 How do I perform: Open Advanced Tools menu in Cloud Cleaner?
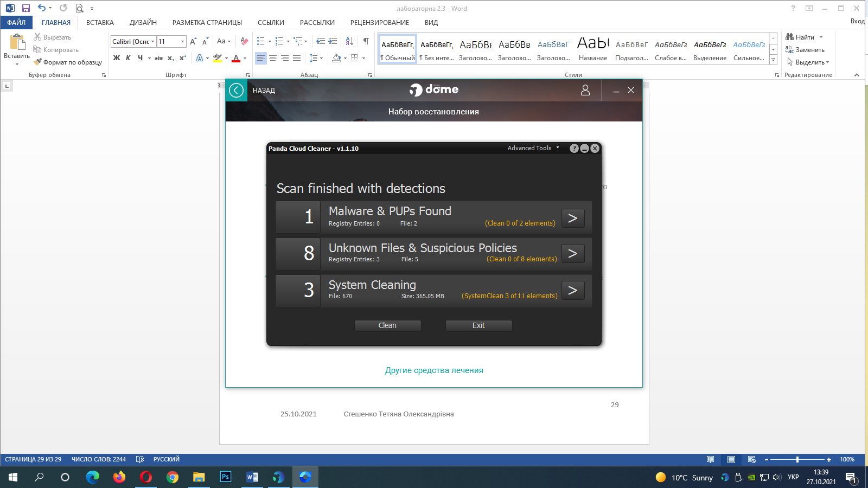pos(533,148)
